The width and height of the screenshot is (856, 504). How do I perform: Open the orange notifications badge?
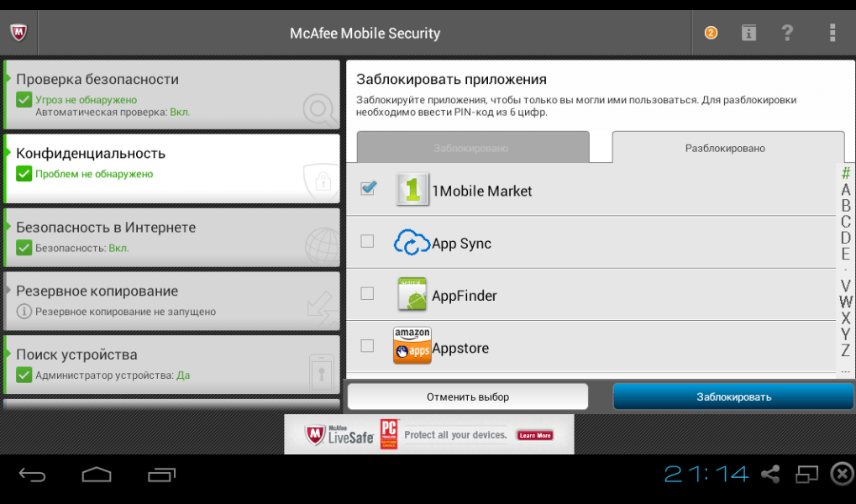(711, 34)
